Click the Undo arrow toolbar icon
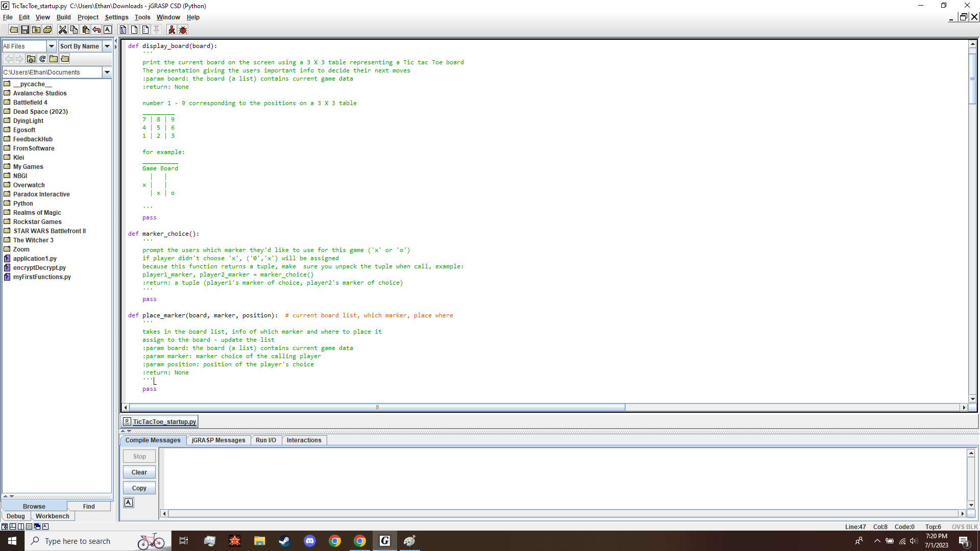The width and height of the screenshot is (980, 551). pyautogui.click(x=96, y=30)
